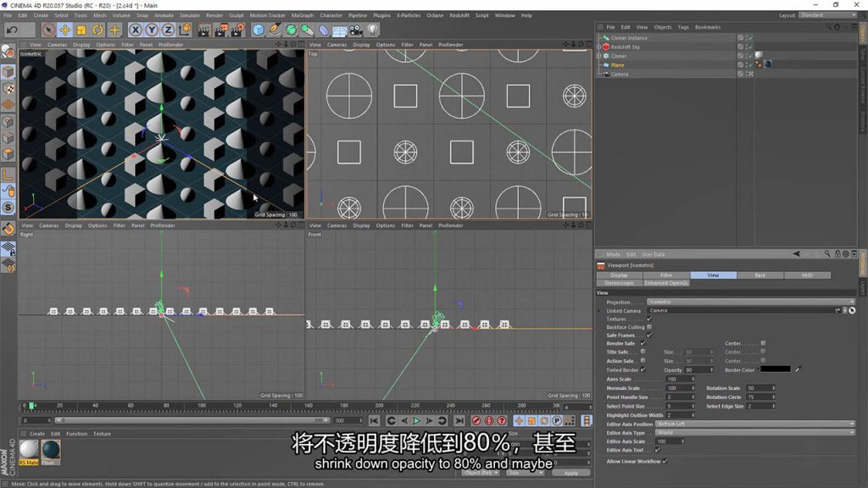Click the Opacity value field
The width and height of the screenshot is (868, 488).
coord(697,369)
